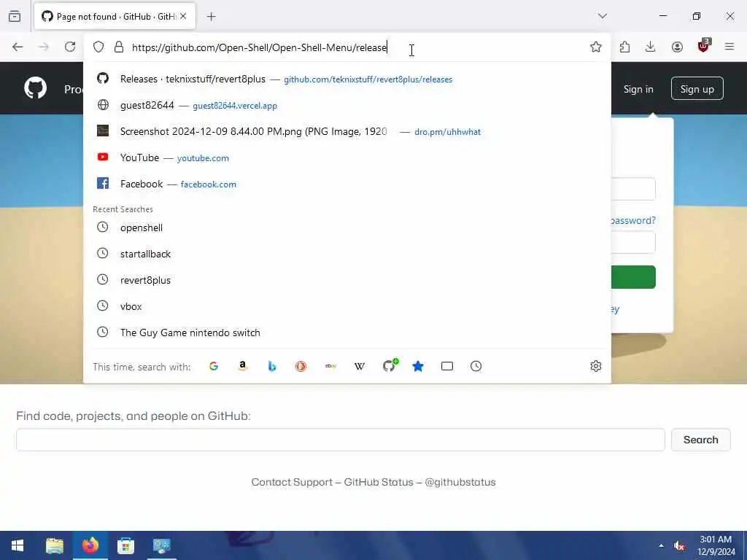Image resolution: width=747 pixels, height=560 pixels.
Task: Click the Search button
Action: coord(701,440)
